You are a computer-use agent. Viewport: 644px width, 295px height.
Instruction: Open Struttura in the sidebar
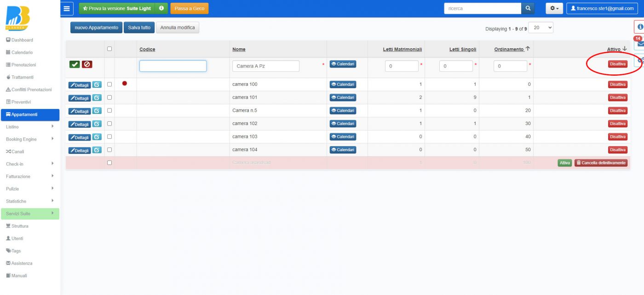tap(17, 226)
